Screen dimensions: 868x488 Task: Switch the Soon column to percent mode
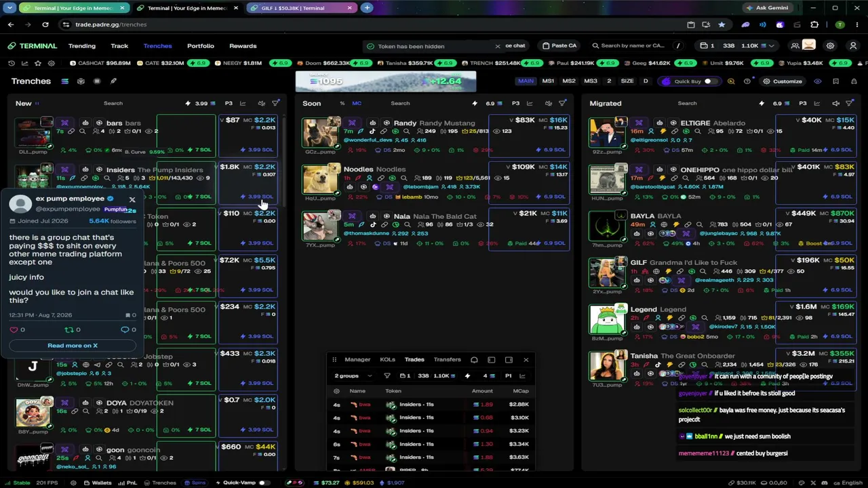[x=342, y=104]
